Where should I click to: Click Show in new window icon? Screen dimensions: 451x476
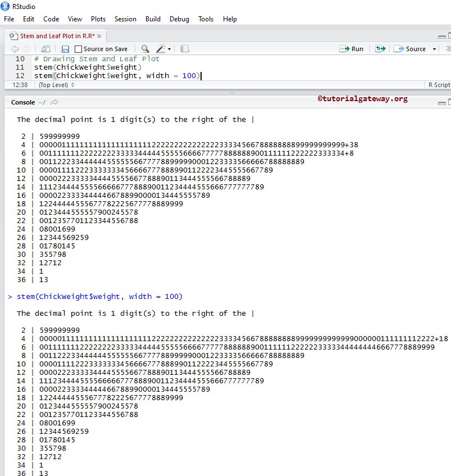pyautogui.click(x=46, y=49)
